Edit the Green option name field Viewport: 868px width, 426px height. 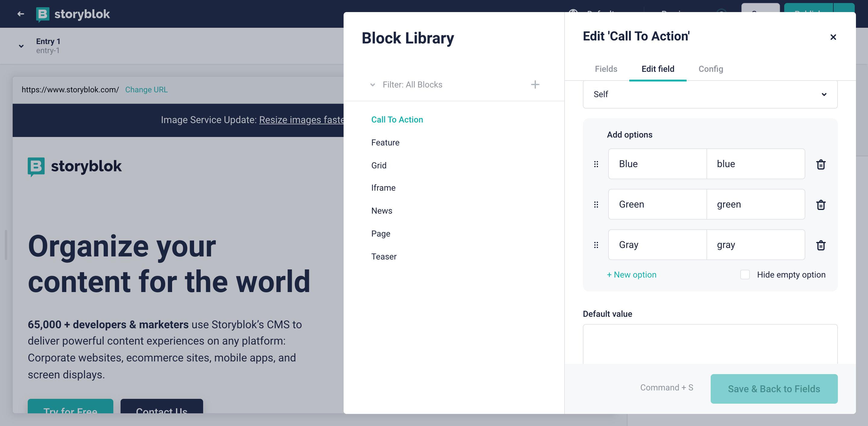click(x=657, y=204)
